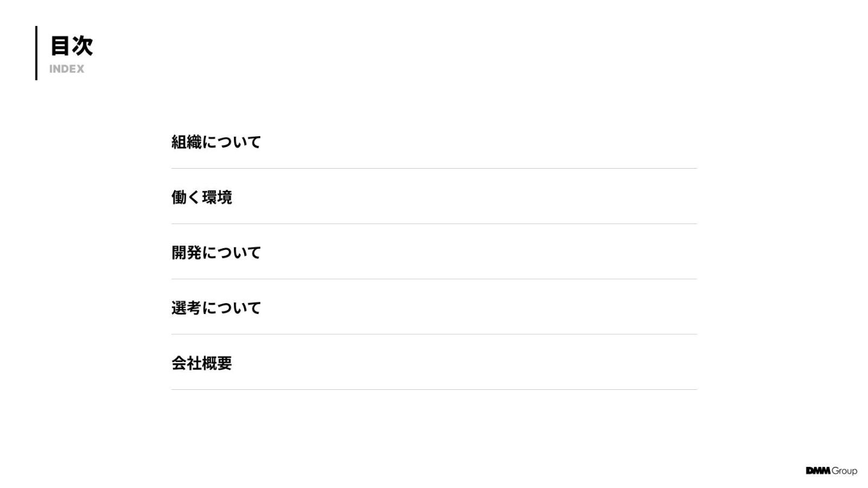
Task: Click the word Group in the logo
Action: pos(844,471)
